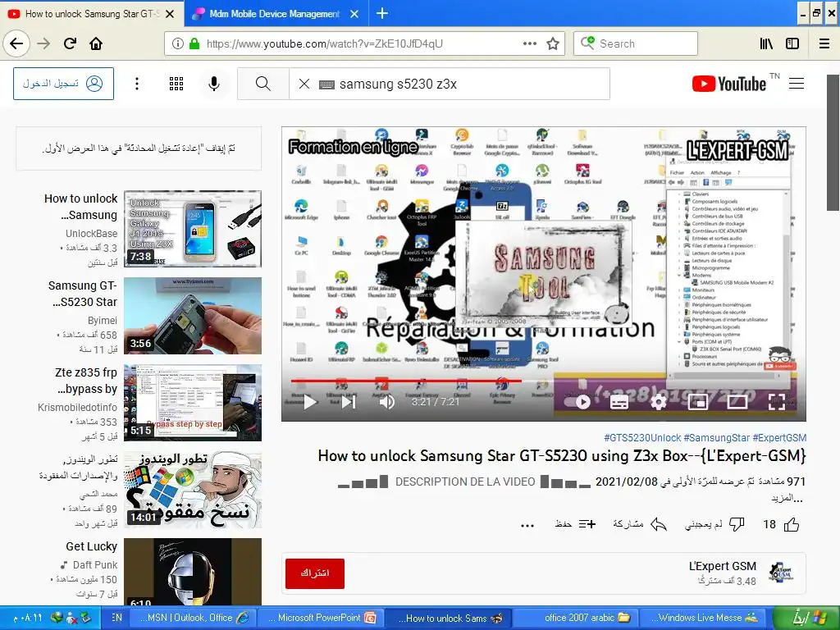
Task: Play the video
Action: [x=309, y=402]
